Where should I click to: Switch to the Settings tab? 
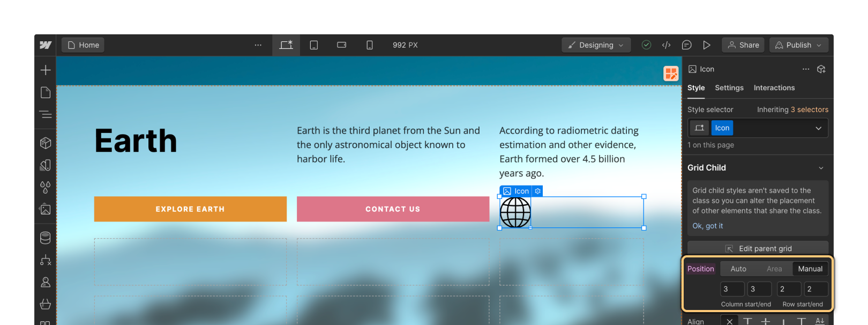[x=729, y=88]
